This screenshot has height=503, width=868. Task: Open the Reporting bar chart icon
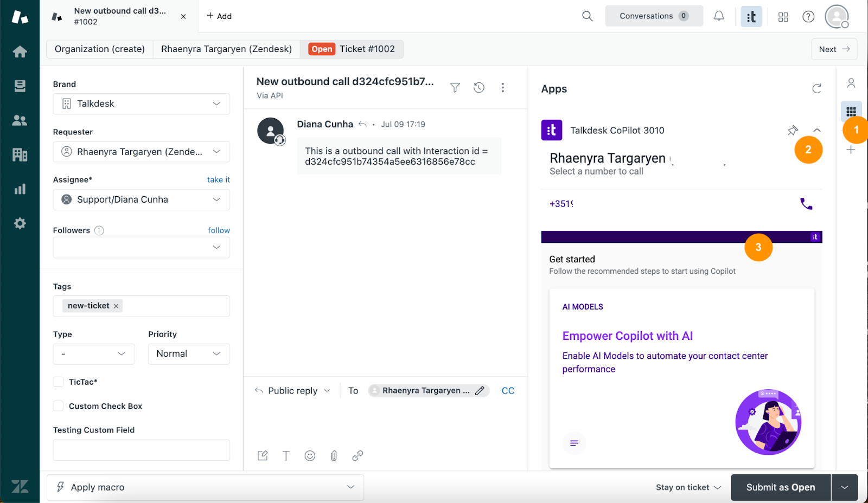point(20,189)
